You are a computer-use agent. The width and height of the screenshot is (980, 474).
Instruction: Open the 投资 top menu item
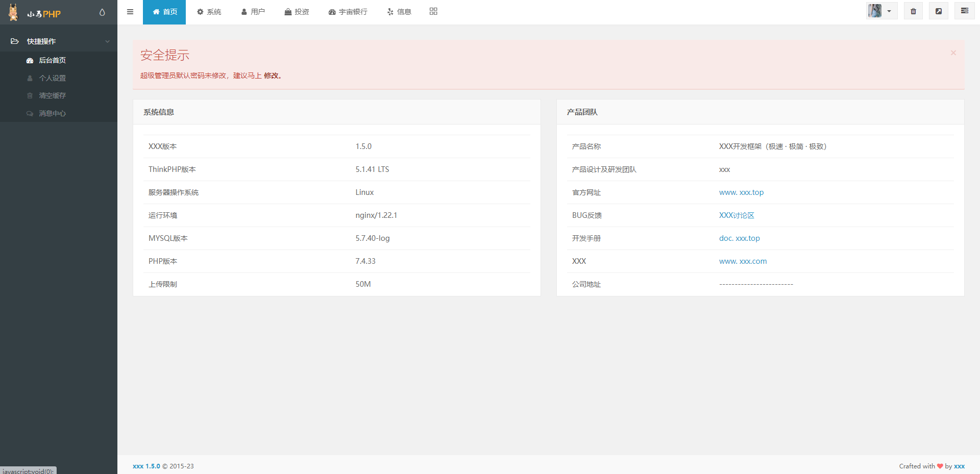(297, 12)
